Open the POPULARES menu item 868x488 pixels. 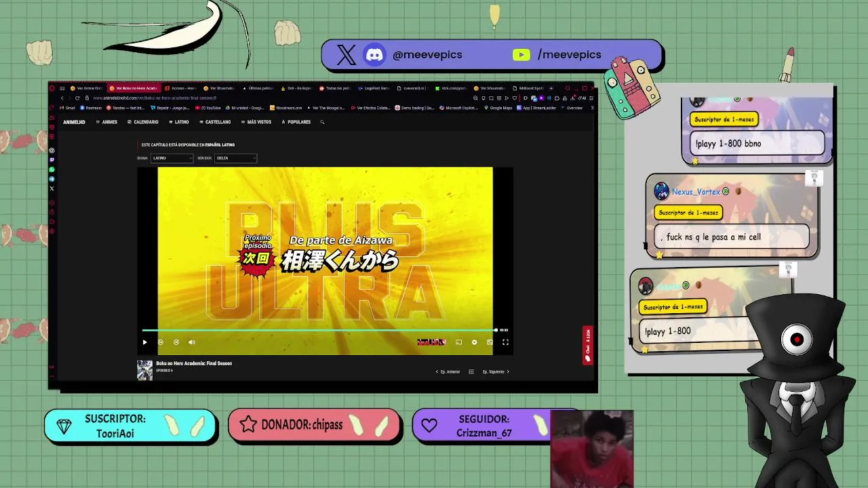coord(296,122)
